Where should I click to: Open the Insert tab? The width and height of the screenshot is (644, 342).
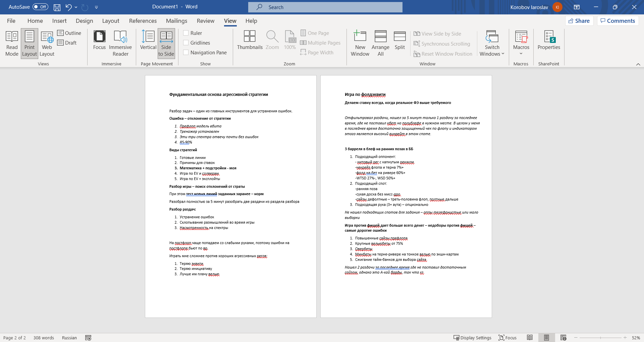[59, 21]
